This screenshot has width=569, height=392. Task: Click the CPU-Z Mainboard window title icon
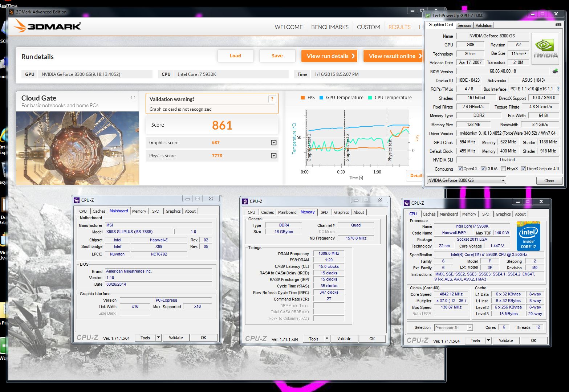(x=77, y=200)
